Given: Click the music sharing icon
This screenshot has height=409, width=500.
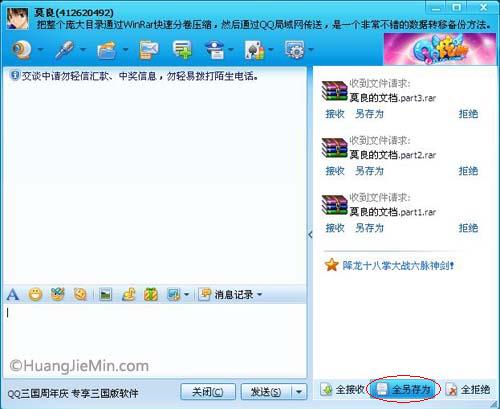Looking at the screenshot, I should pyautogui.click(x=129, y=295).
